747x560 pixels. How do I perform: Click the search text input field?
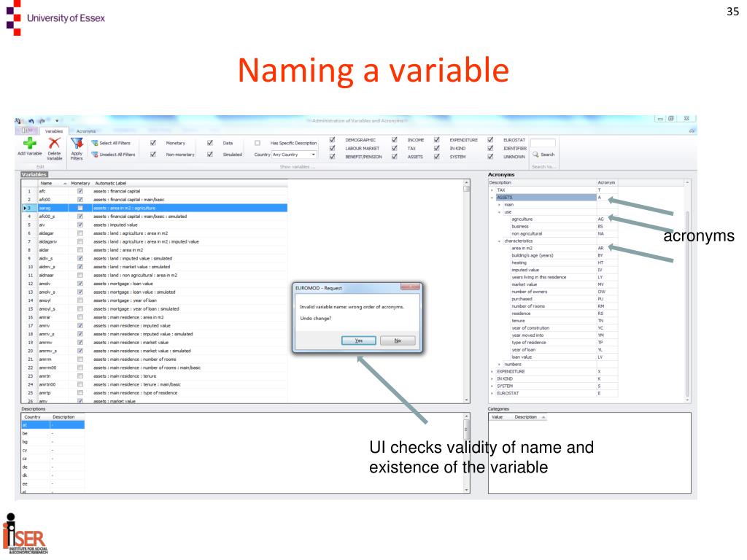tap(543, 143)
